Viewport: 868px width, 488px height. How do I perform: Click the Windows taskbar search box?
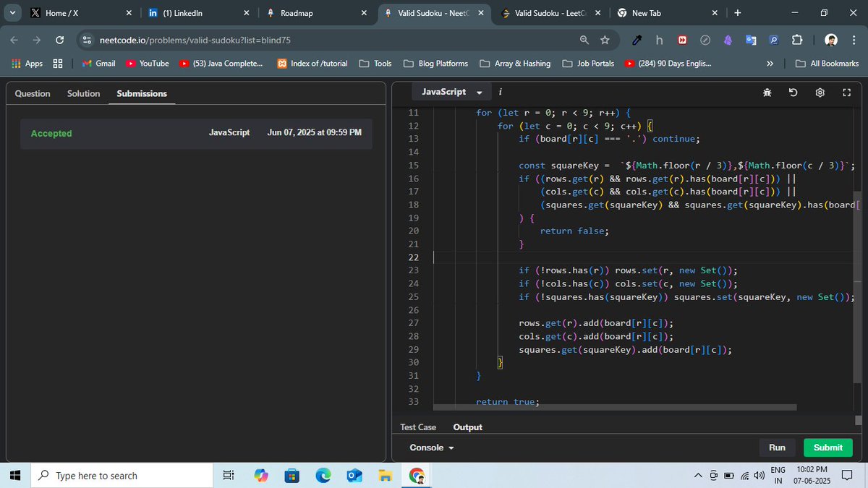tap(120, 476)
